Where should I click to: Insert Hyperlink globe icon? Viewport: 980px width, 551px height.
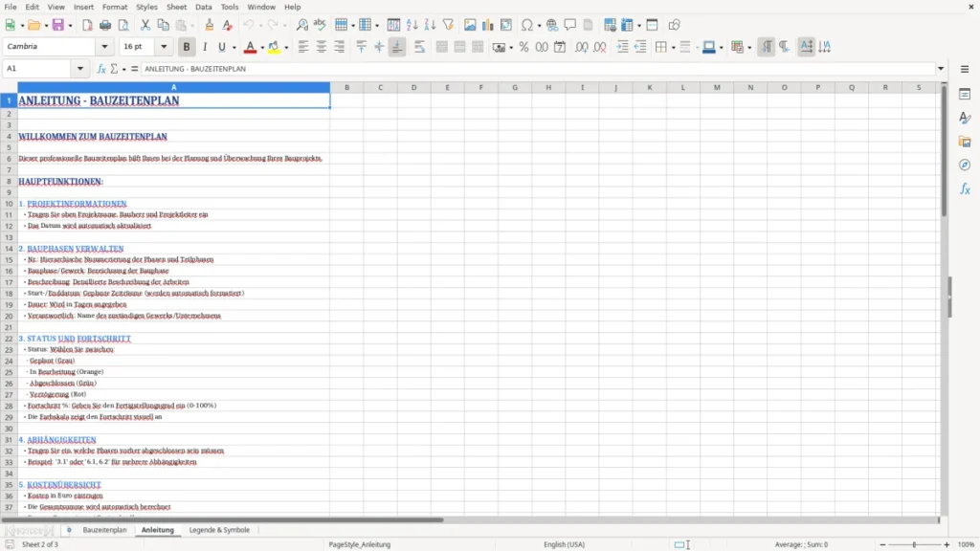(552, 25)
